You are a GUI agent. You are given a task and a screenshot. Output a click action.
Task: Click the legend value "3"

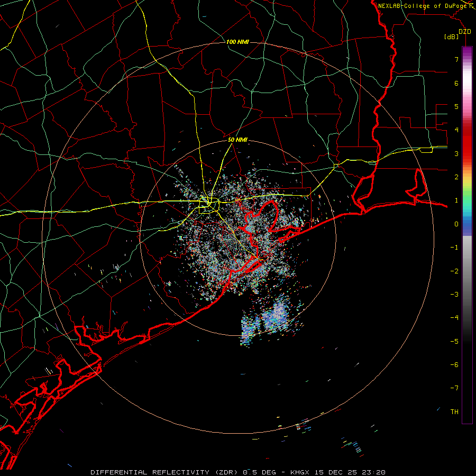tap(456, 153)
